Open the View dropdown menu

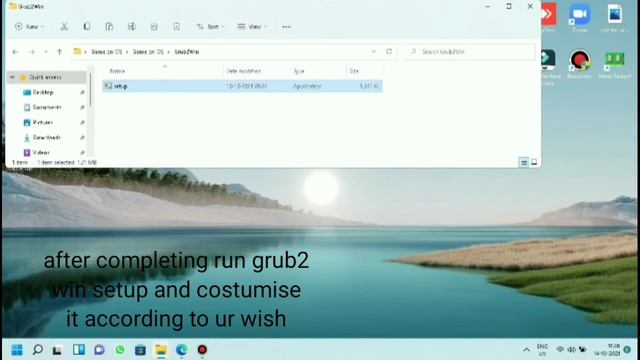point(252,27)
